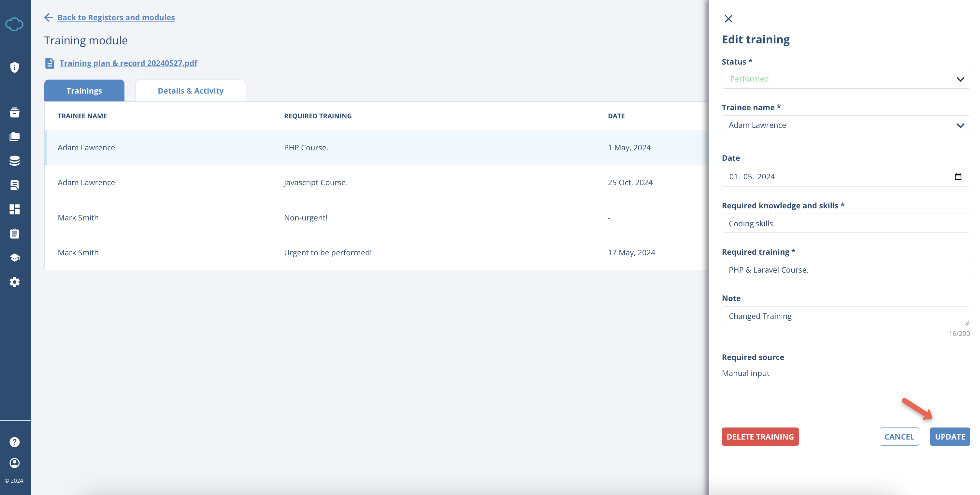This screenshot has height=495, width=980.
Task: Click into the Required training input field
Action: [x=845, y=270]
